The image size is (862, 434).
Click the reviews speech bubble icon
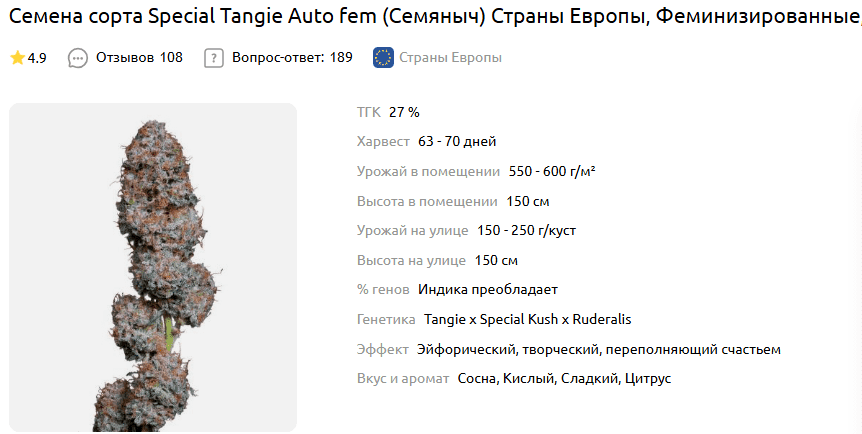78,58
